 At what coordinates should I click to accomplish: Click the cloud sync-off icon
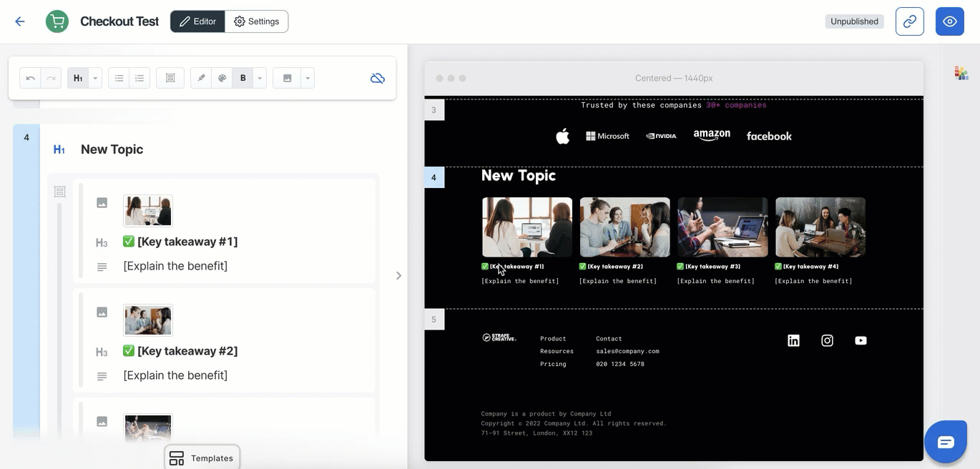[378, 78]
